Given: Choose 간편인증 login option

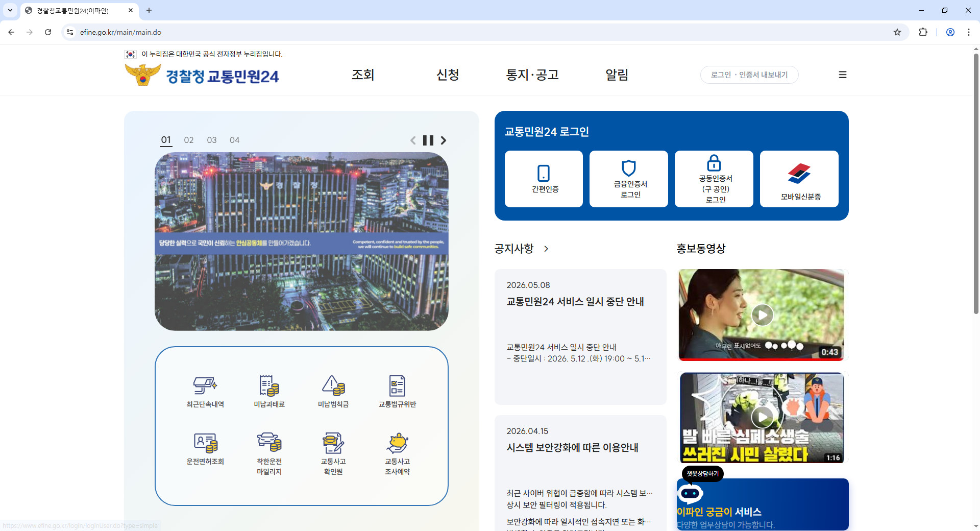Looking at the screenshot, I should click(x=544, y=179).
